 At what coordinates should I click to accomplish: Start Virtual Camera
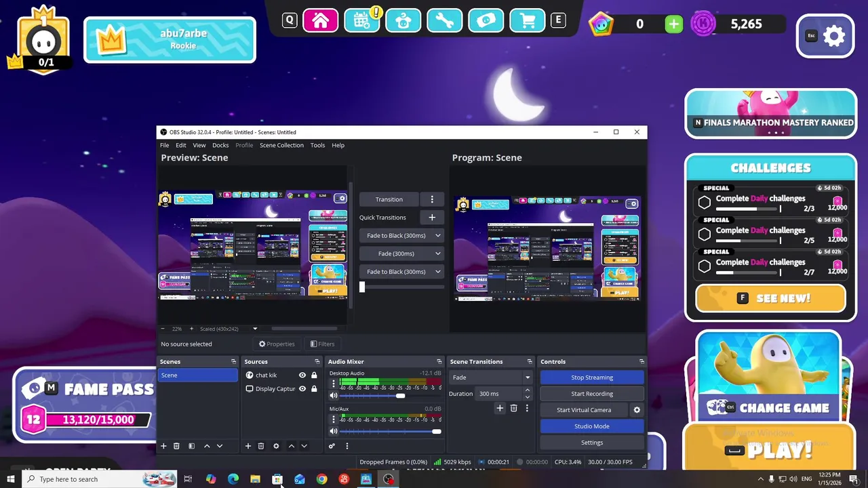pos(584,410)
